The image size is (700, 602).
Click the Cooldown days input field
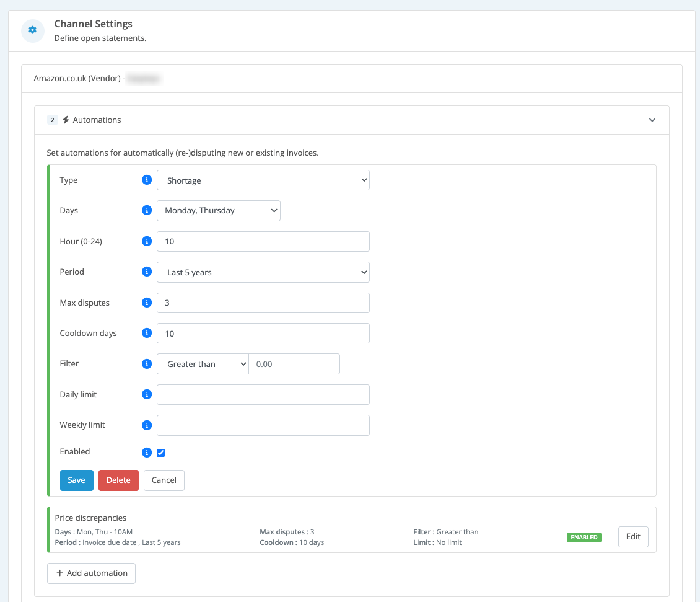(x=263, y=334)
